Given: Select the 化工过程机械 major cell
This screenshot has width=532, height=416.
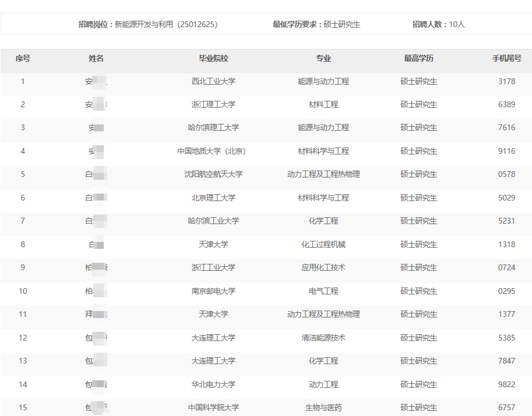Looking at the screenshot, I should pos(323,244).
